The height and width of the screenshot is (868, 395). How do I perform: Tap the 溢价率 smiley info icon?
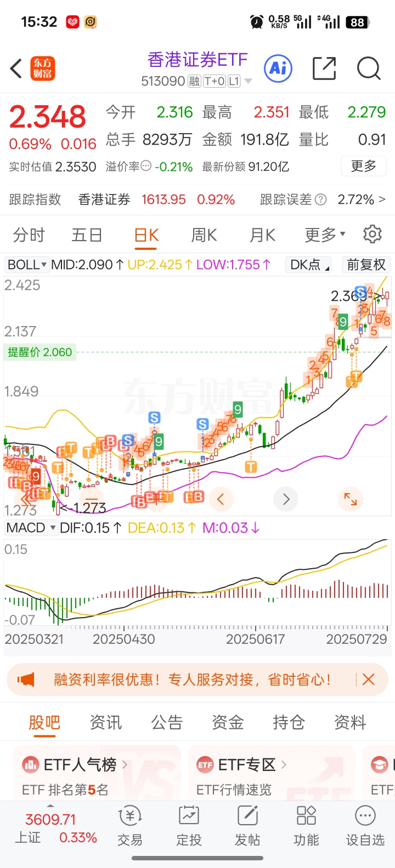[x=146, y=166]
